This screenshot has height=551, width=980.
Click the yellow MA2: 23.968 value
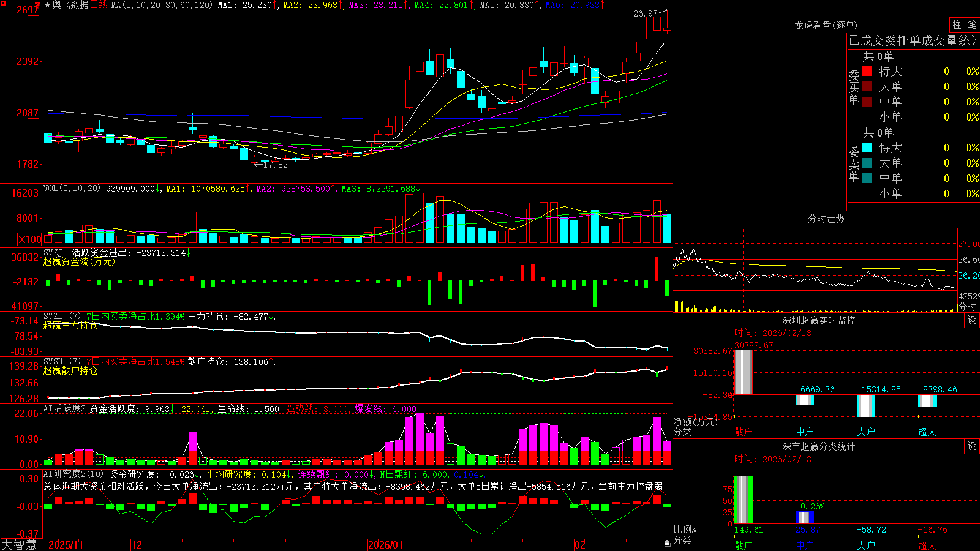pyautogui.click(x=312, y=5)
